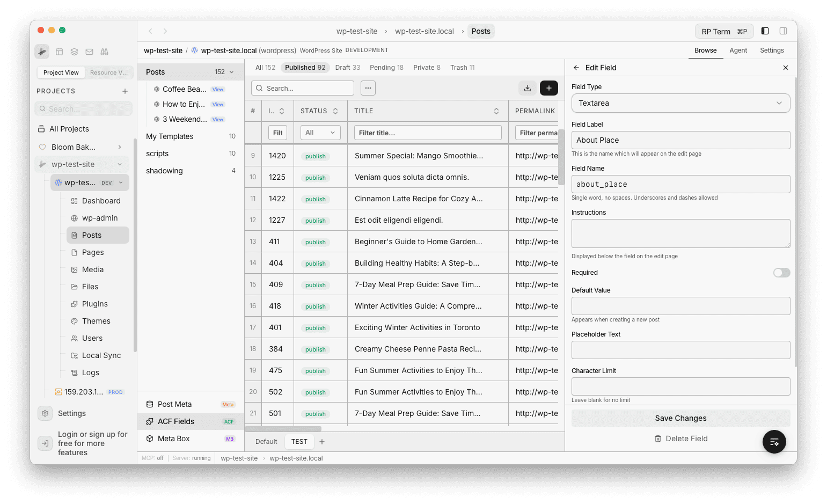Toggle the Required switch for the field
This screenshot has height=504, width=827.
tap(781, 273)
